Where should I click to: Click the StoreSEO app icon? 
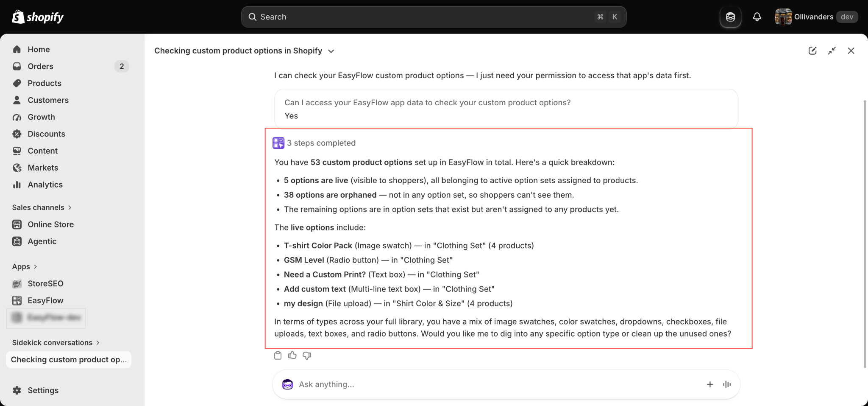[x=17, y=284]
